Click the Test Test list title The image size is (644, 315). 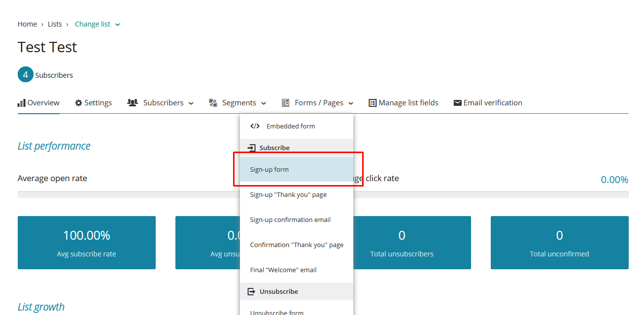pos(47,47)
